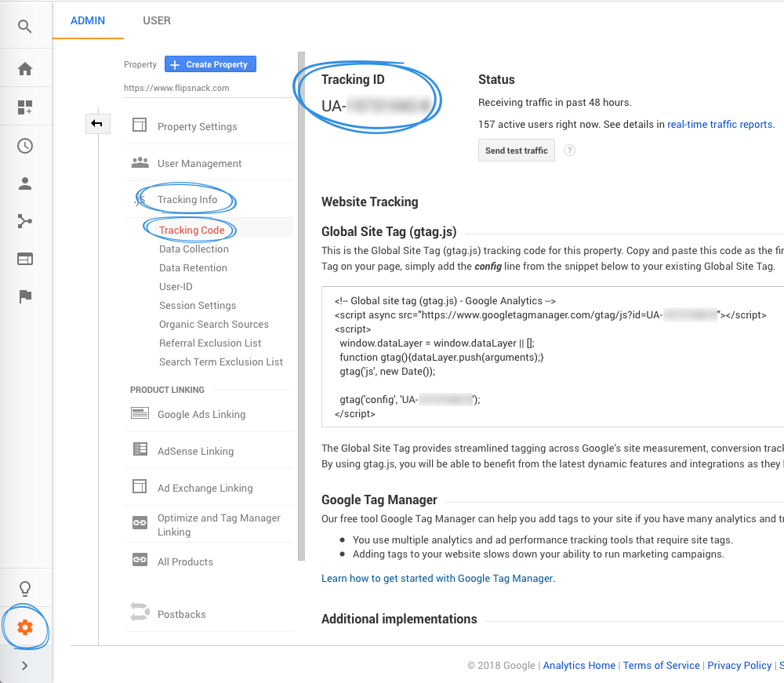The image size is (784, 683).
Task: Open Behavior window icon
Action: pos(25,259)
